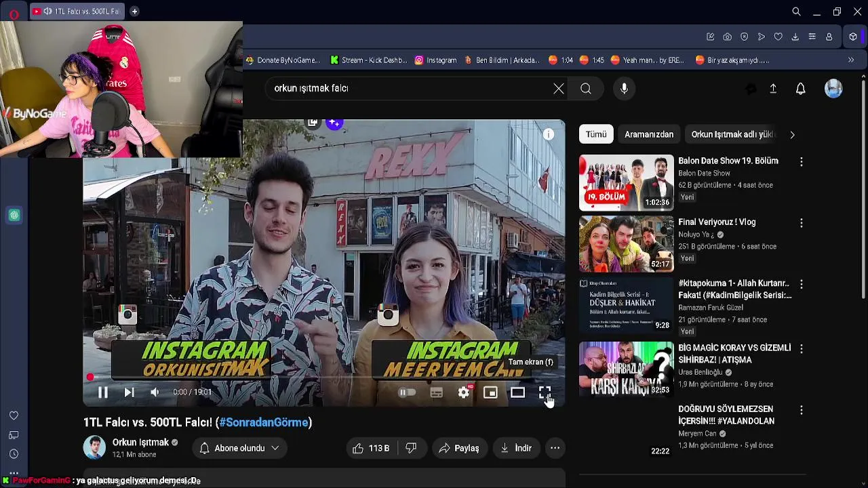Open sidebar history clock icon
The height and width of the screenshot is (488, 868).
(14, 454)
